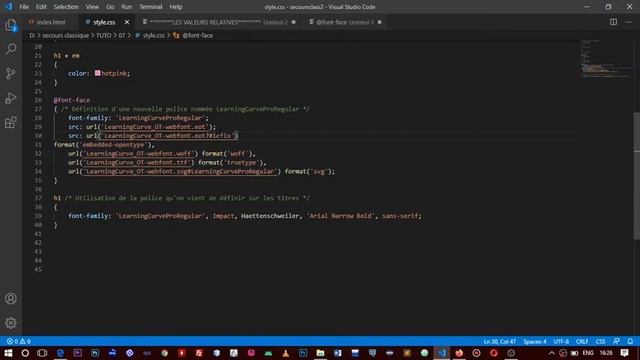This screenshot has height=360, width=640.
Task: Open the File menu
Action: tap(24, 7)
